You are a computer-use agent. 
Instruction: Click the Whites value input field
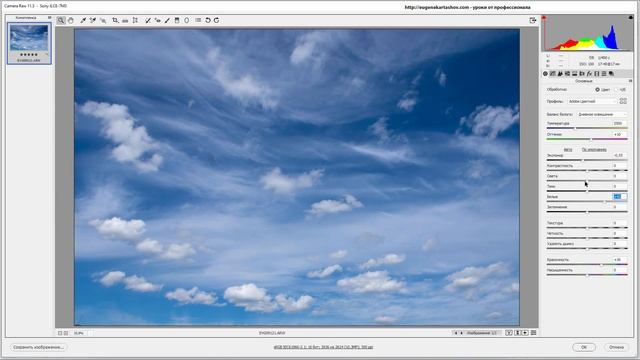620,197
